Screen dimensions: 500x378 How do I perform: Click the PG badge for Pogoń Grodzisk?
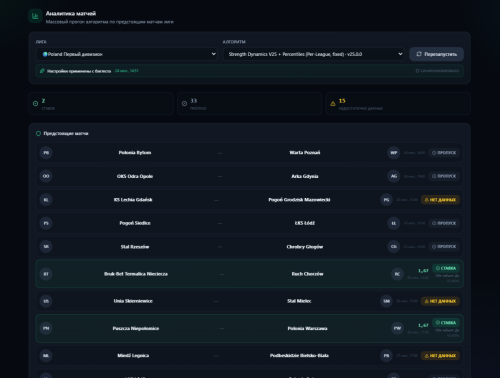(x=386, y=200)
